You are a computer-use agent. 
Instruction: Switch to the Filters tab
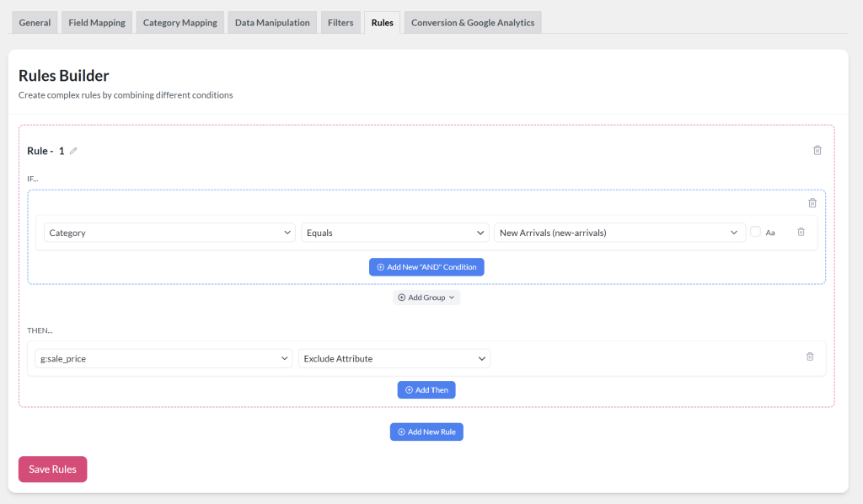point(340,23)
